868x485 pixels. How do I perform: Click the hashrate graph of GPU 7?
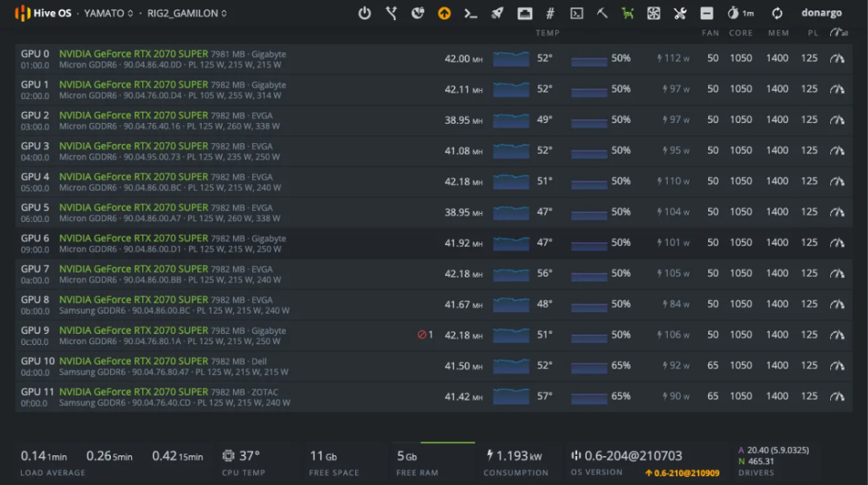511,273
